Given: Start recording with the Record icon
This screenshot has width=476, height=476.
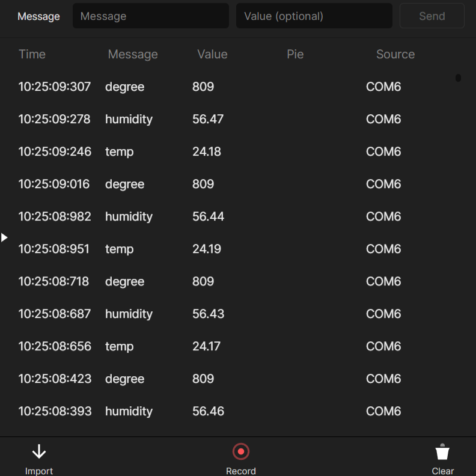Looking at the screenshot, I should 241,451.
